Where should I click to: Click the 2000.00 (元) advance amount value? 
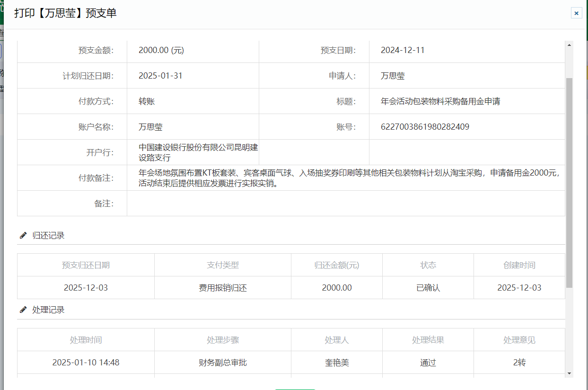click(x=161, y=50)
